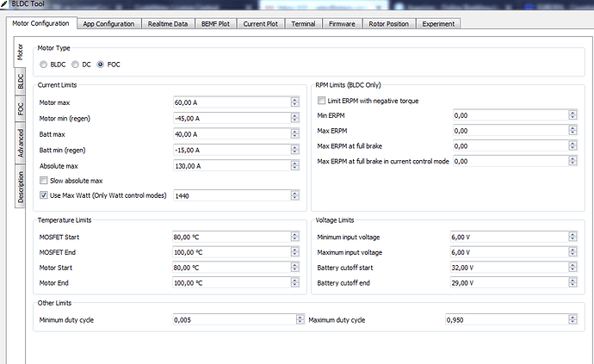This screenshot has height=364, width=594.
Task: Adjust the Batt max stepper arrows
Action: point(294,134)
